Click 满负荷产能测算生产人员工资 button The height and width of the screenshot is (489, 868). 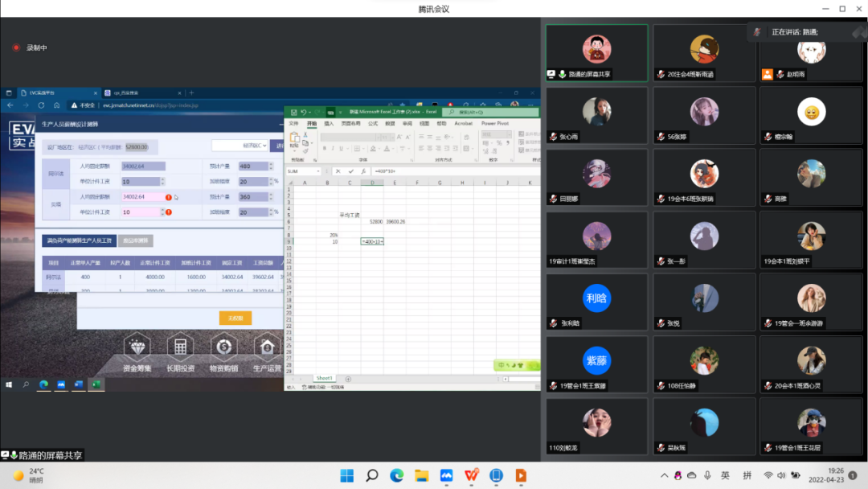click(x=78, y=240)
